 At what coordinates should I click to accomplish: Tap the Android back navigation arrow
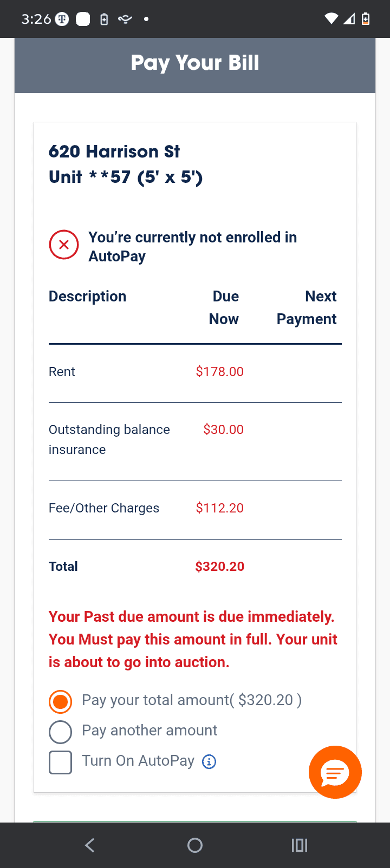pos(90,845)
